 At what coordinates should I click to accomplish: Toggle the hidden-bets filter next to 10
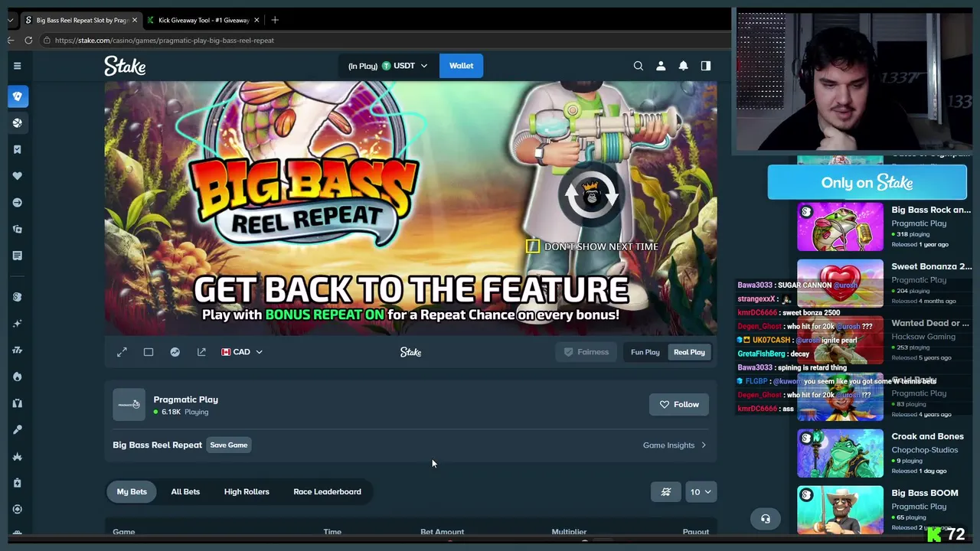click(x=666, y=492)
